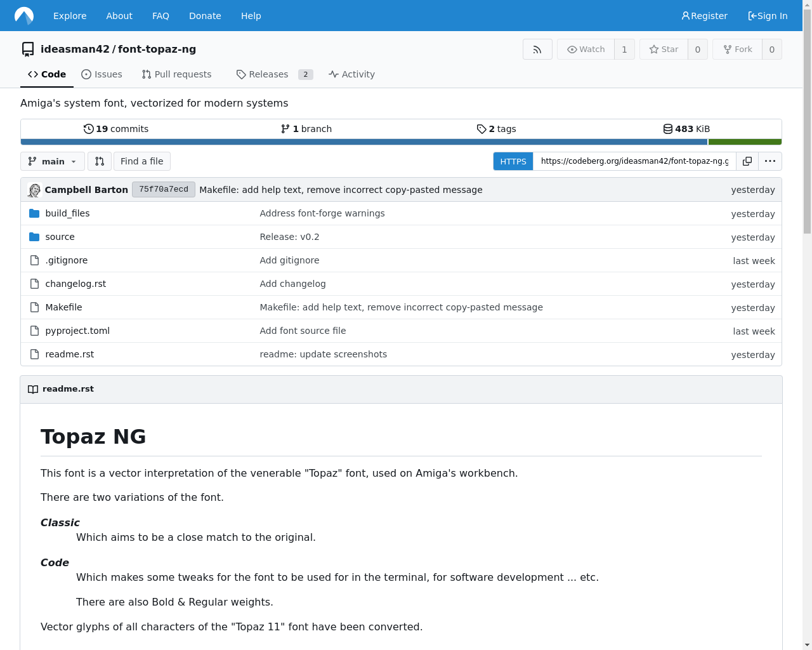Click the stars count 0
Image resolution: width=812 pixels, height=650 pixels.
point(698,50)
